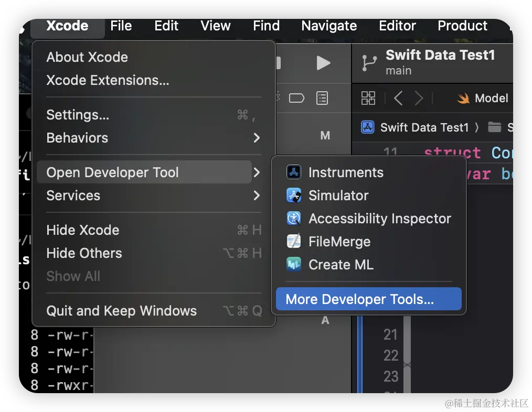Click the Swift Data Test1 project icon
Screen dimensions: 532x412
click(x=368, y=127)
